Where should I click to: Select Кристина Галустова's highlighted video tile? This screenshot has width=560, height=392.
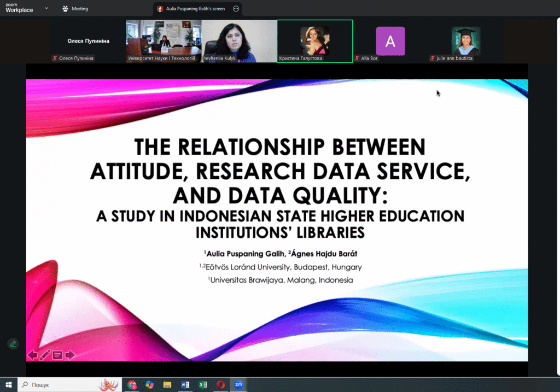(x=314, y=41)
